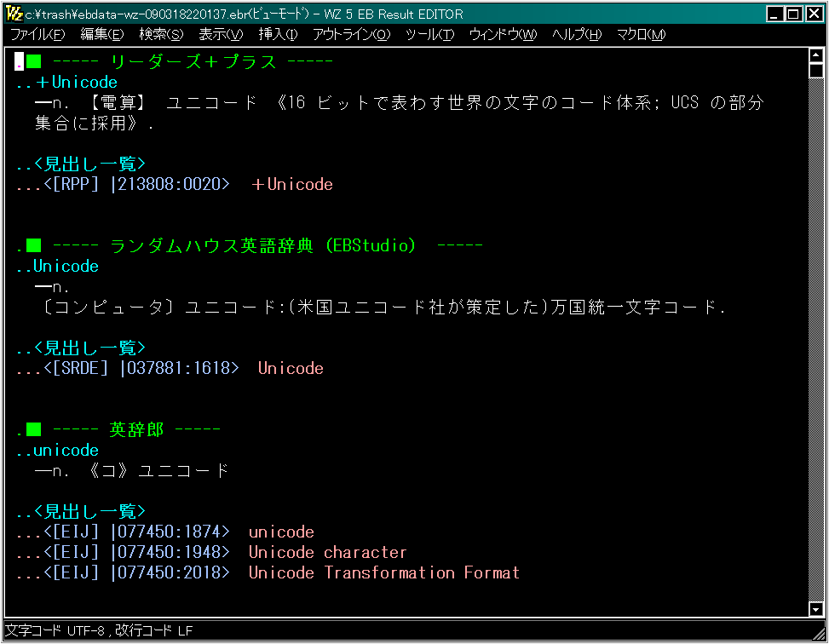
Task: Click definition line 《コ》ユニコード
Action: tap(132, 470)
